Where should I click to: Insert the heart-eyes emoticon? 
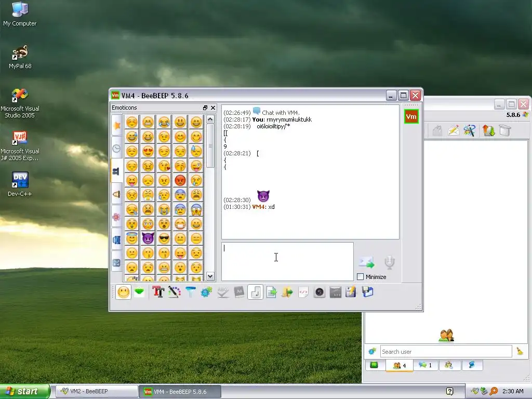pos(148,151)
